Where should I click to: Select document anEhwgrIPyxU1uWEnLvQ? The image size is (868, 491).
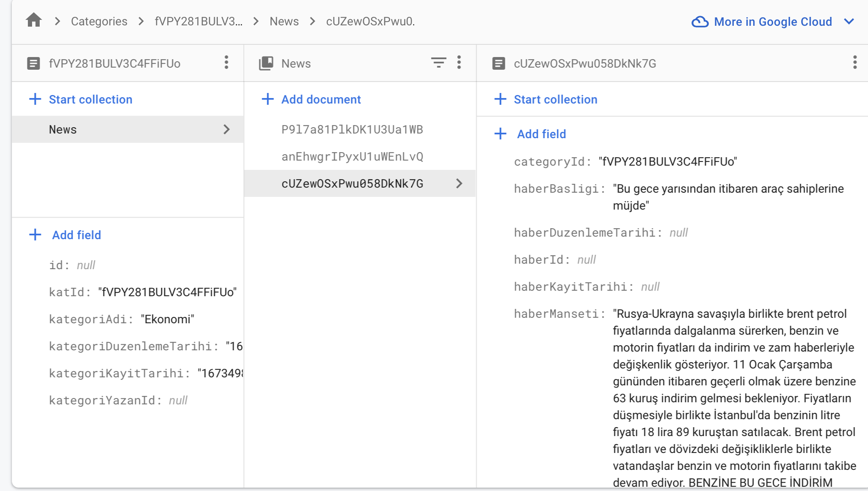pyautogui.click(x=352, y=156)
